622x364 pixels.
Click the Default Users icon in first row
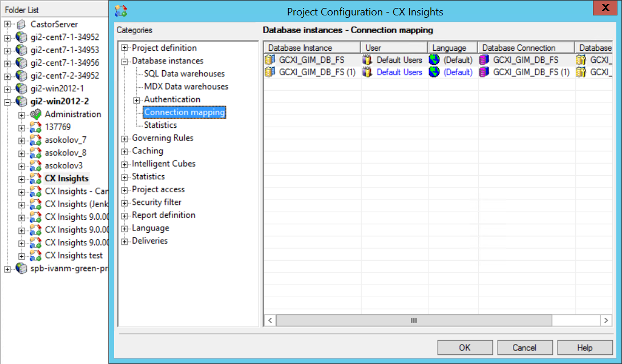click(367, 60)
